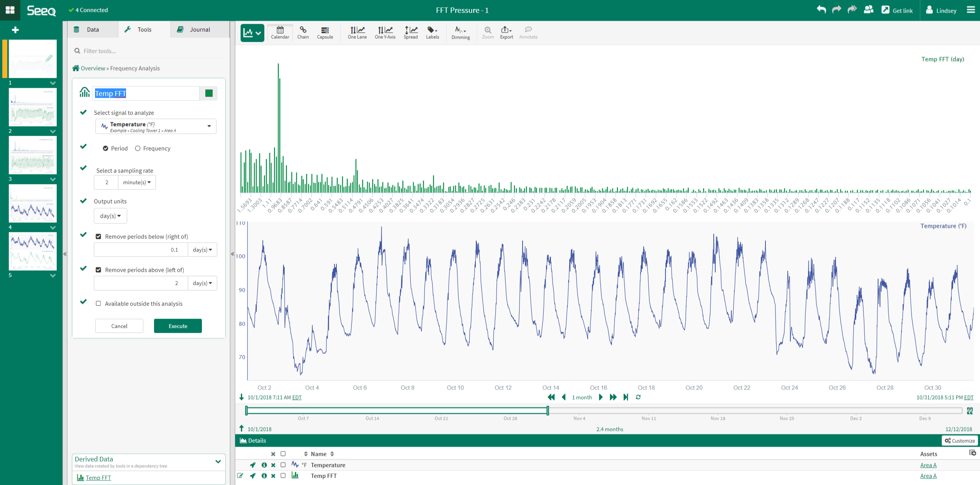The height and width of the screenshot is (485, 980).
Task: Switch to the Data tab
Action: (92, 29)
